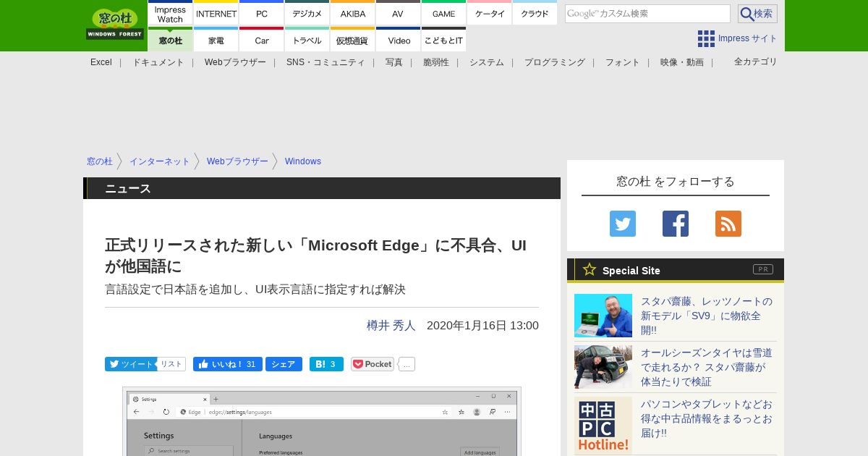Open the GAME tab

click(443, 14)
